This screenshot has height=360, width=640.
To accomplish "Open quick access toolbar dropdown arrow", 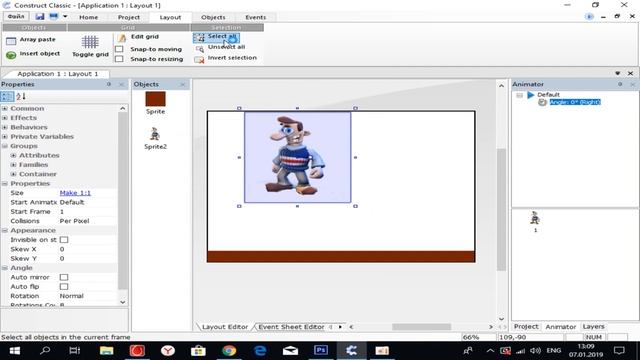I will [x=65, y=17].
